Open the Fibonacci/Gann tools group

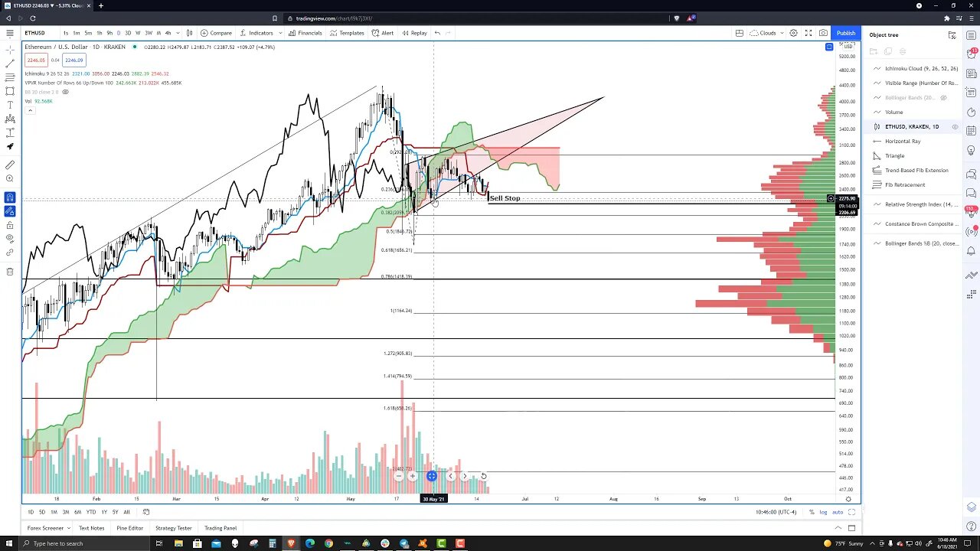point(10,77)
